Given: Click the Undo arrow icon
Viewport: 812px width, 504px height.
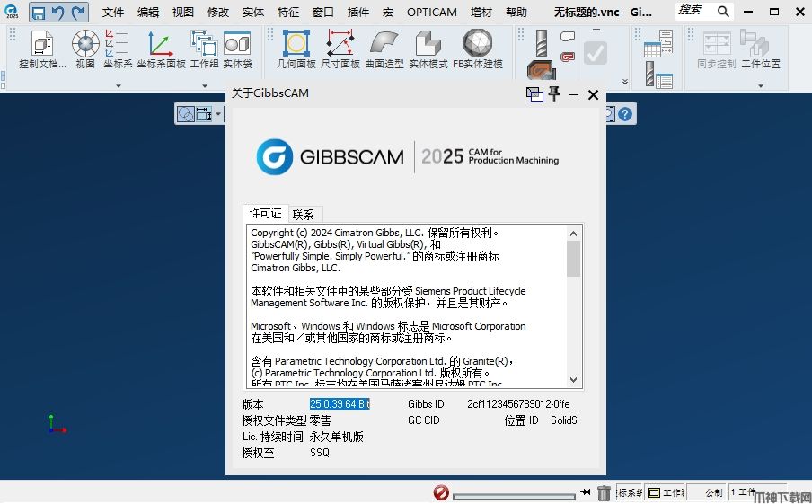Looking at the screenshot, I should point(58,13).
